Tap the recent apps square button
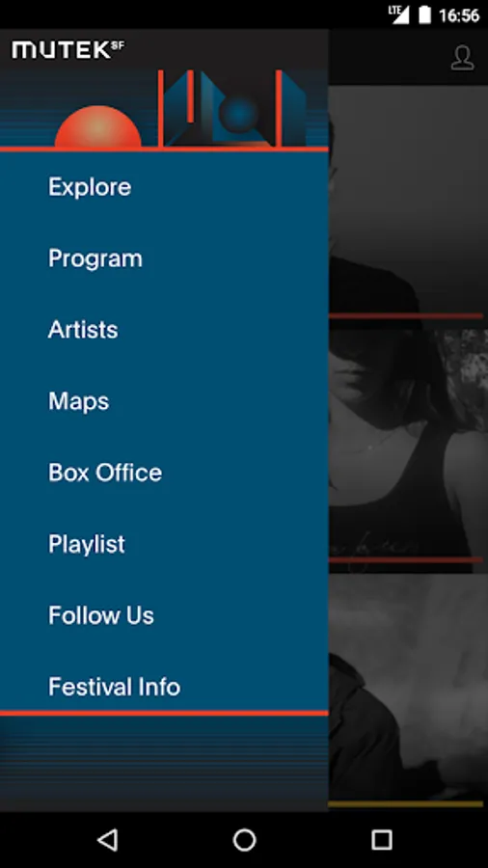 tap(381, 839)
